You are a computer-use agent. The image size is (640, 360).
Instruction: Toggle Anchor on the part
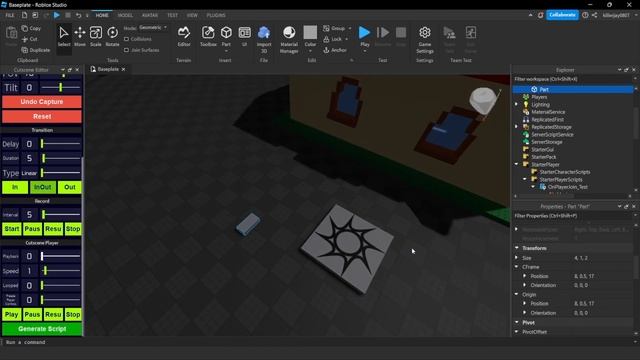[335, 50]
